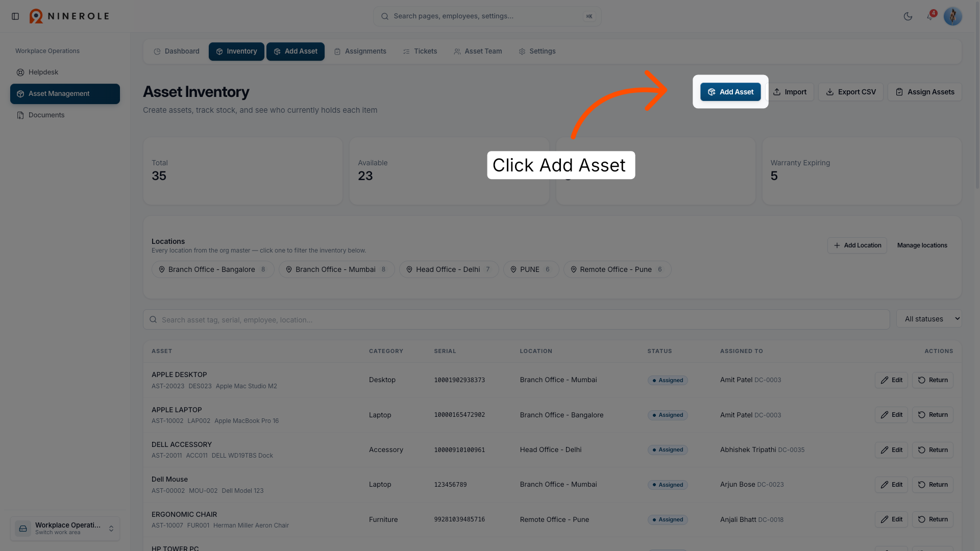This screenshot has width=980, height=551.
Task: Open the Settings tab
Action: [x=537, y=52]
